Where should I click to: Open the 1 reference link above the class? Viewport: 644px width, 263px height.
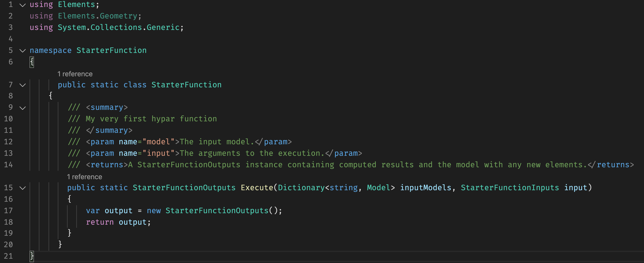pyautogui.click(x=75, y=74)
